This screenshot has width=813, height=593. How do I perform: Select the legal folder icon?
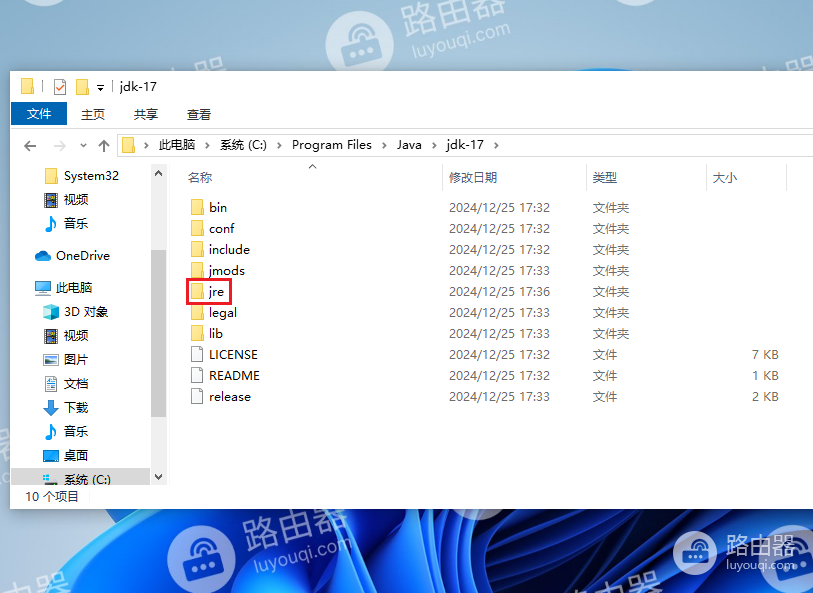pos(197,312)
